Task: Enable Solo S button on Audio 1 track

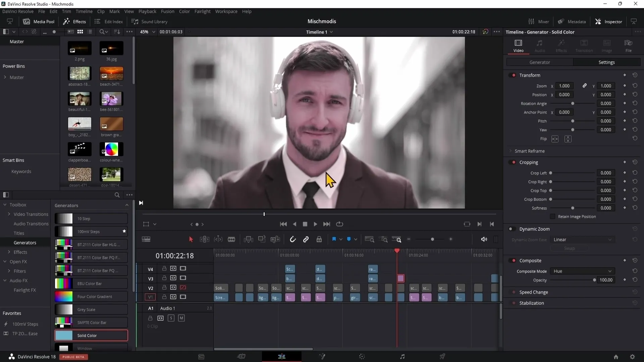Action: pyautogui.click(x=171, y=319)
